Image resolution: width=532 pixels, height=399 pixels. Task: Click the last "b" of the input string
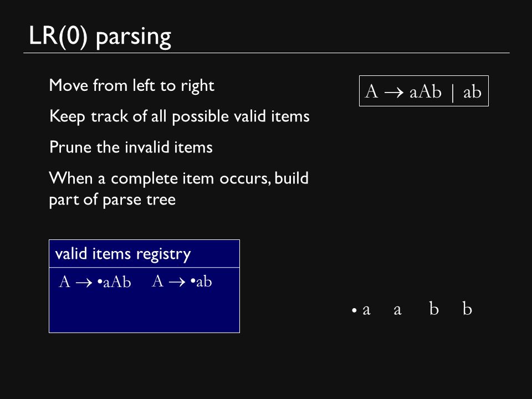(x=467, y=309)
